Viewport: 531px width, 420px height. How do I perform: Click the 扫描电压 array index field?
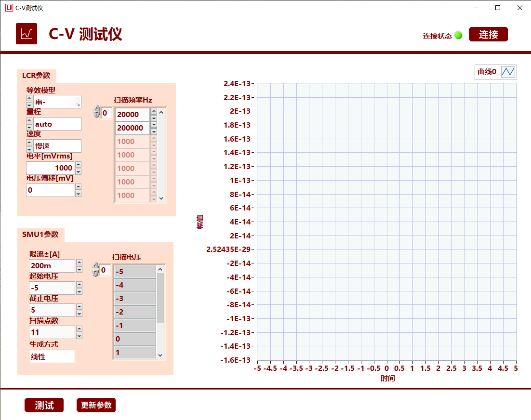coord(105,270)
